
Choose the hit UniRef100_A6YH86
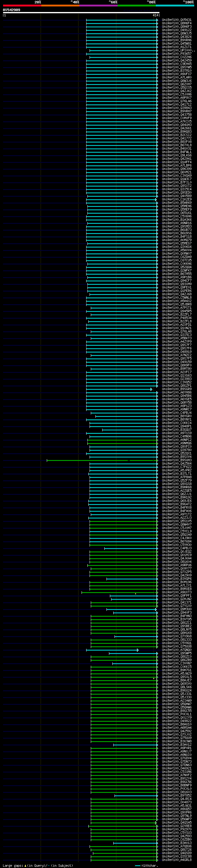tap(176, 392)
